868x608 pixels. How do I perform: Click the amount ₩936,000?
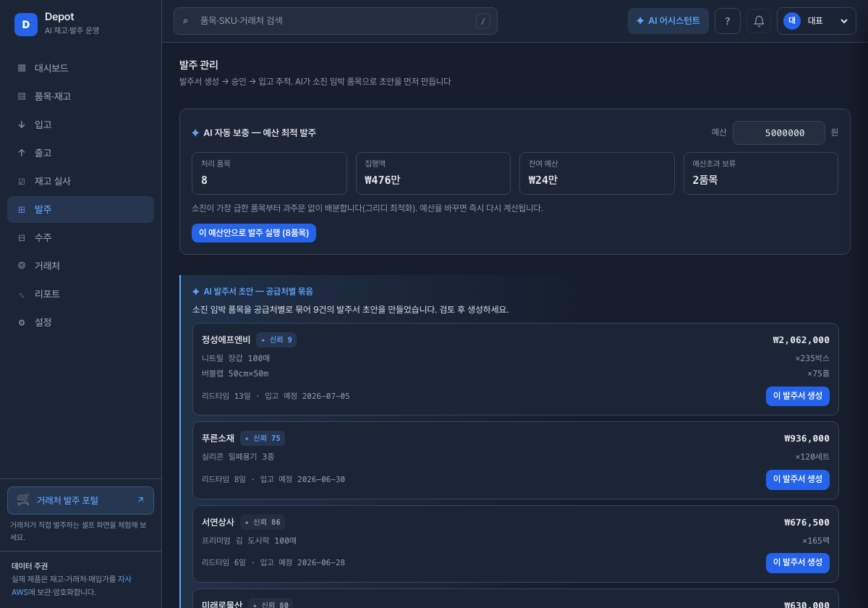click(x=807, y=438)
